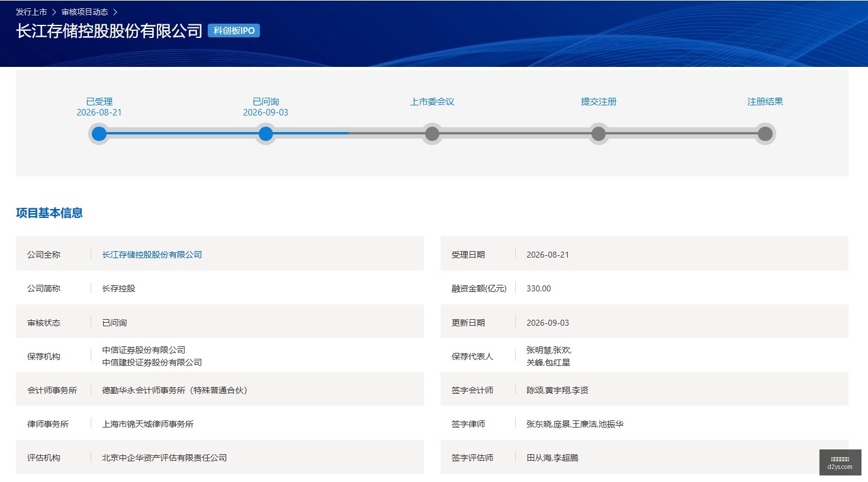Screen dimensions: 868x482
Task: Click the 注册结果 stage label
Action: 765,102
